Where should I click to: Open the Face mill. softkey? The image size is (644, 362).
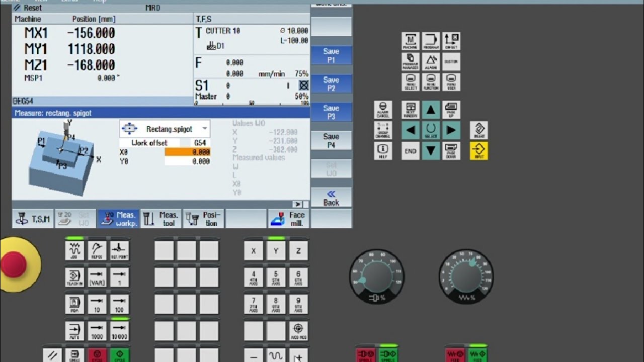[289, 219]
